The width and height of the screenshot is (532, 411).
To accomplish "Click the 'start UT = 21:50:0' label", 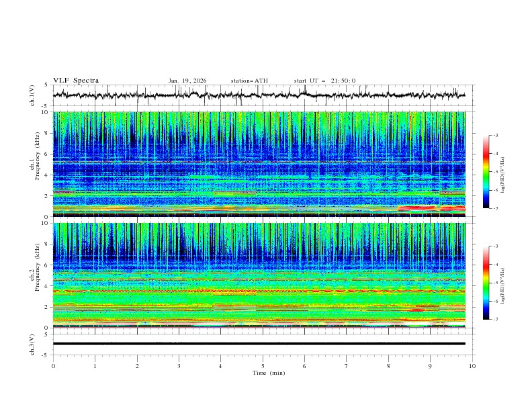I will [324, 81].
